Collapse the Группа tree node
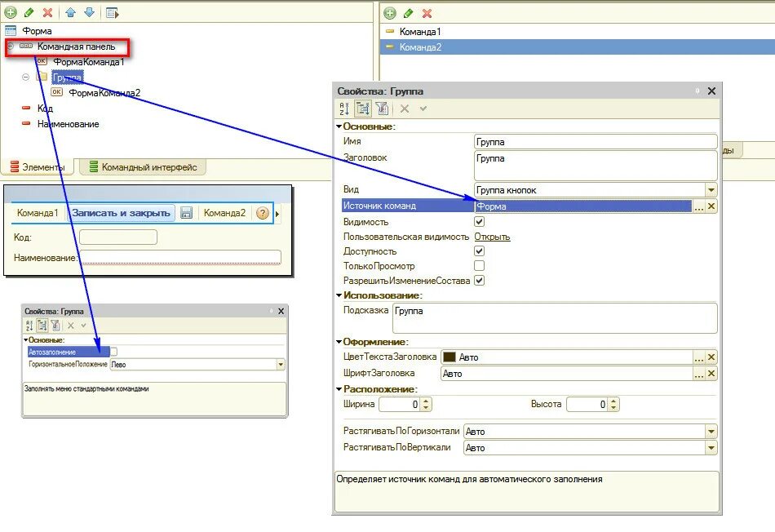The image size is (775, 532). coord(26,78)
